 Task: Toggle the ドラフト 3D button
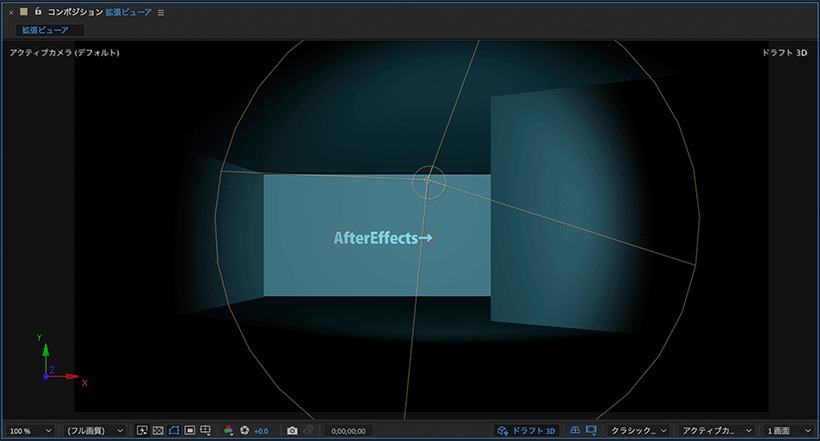point(527,431)
